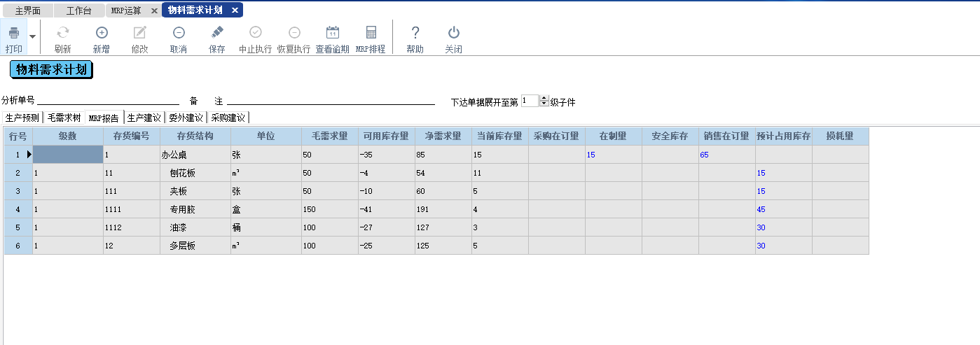Click the 销售在订量 column header
980x345 pixels.
(727, 136)
